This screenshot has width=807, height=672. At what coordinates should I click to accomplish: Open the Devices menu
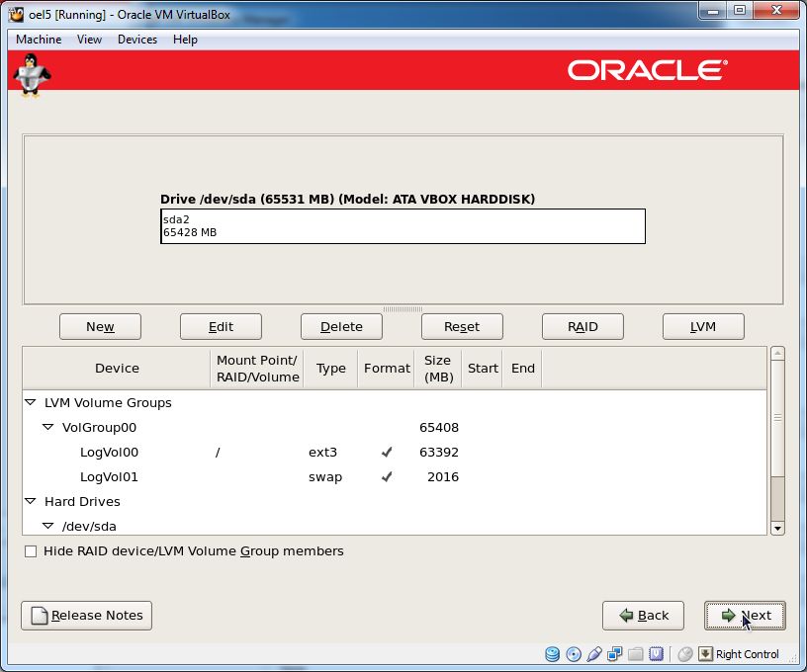point(137,40)
